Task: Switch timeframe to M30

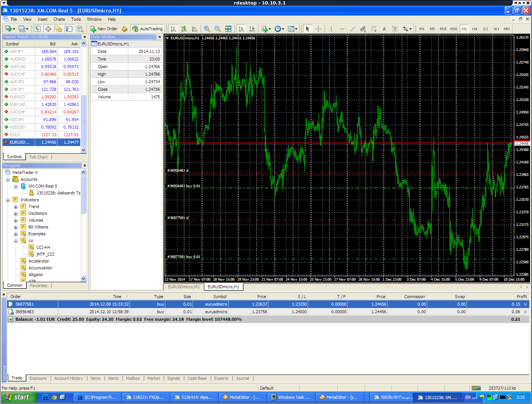Action: [454, 29]
